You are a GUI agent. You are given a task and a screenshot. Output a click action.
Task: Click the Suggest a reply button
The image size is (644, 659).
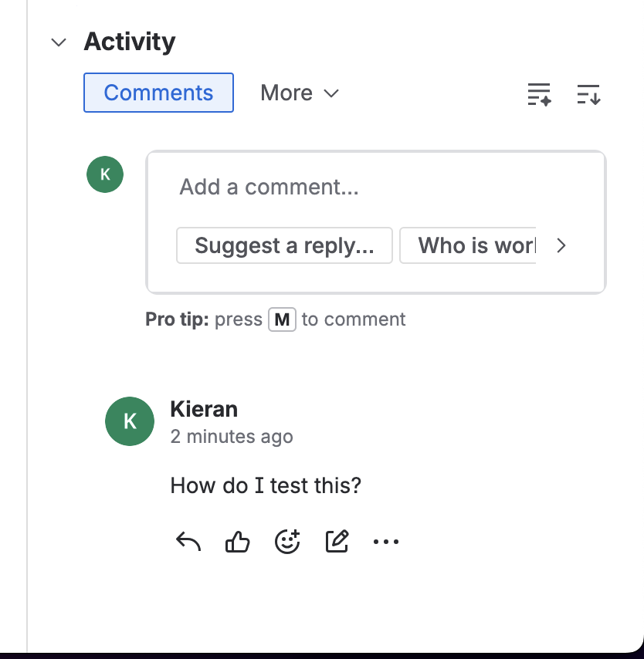coord(284,245)
